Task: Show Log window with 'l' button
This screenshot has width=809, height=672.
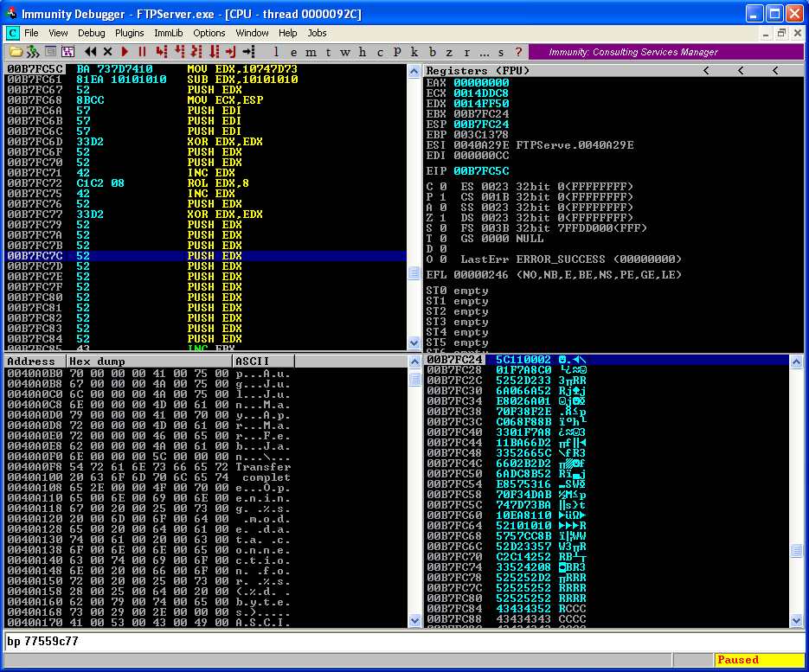Action: (x=276, y=52)
